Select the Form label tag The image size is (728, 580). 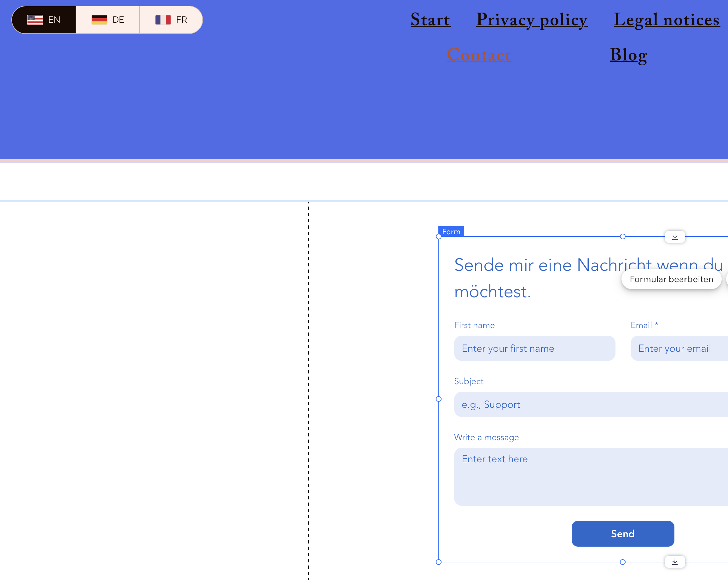[x=451, y=231]
